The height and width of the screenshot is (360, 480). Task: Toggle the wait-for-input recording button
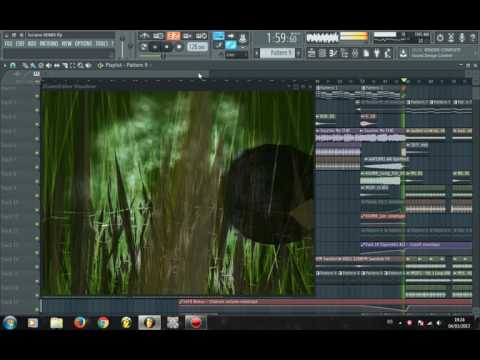pos(158,36)
